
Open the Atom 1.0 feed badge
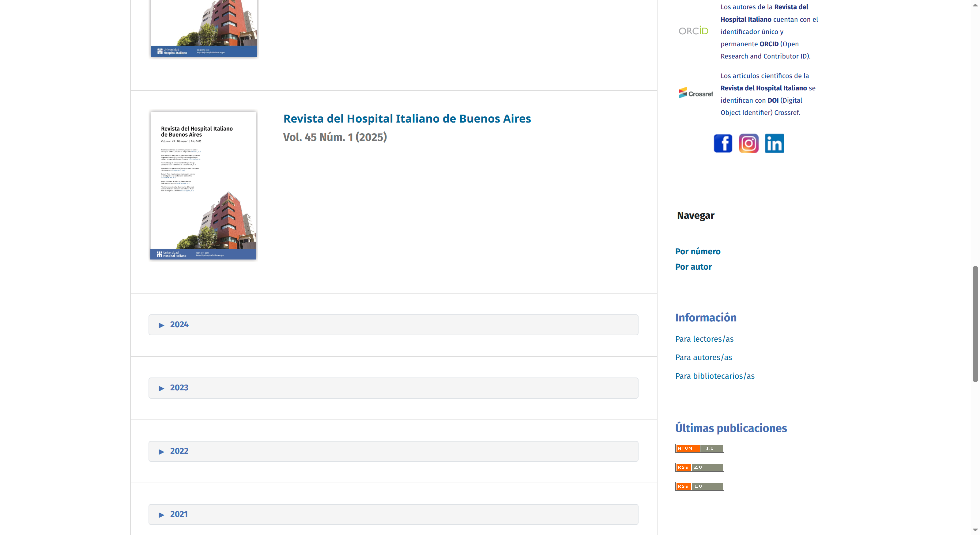click(x=699, y=448)
